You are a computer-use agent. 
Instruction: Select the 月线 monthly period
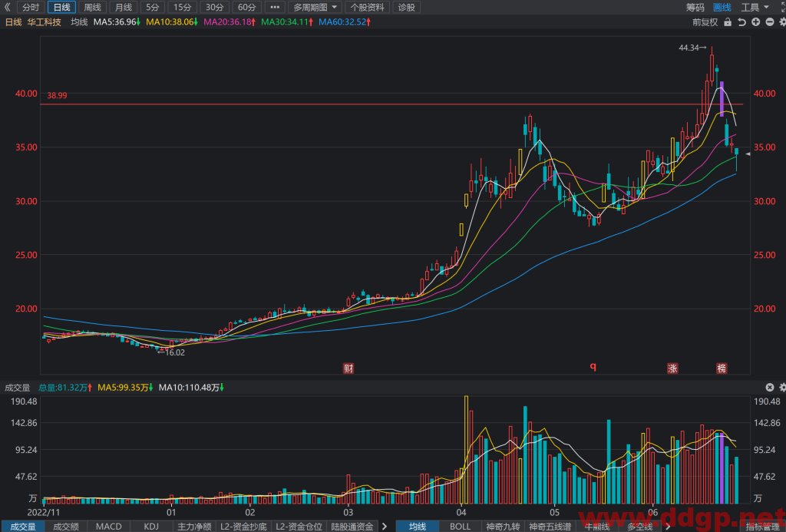point(123,7)
